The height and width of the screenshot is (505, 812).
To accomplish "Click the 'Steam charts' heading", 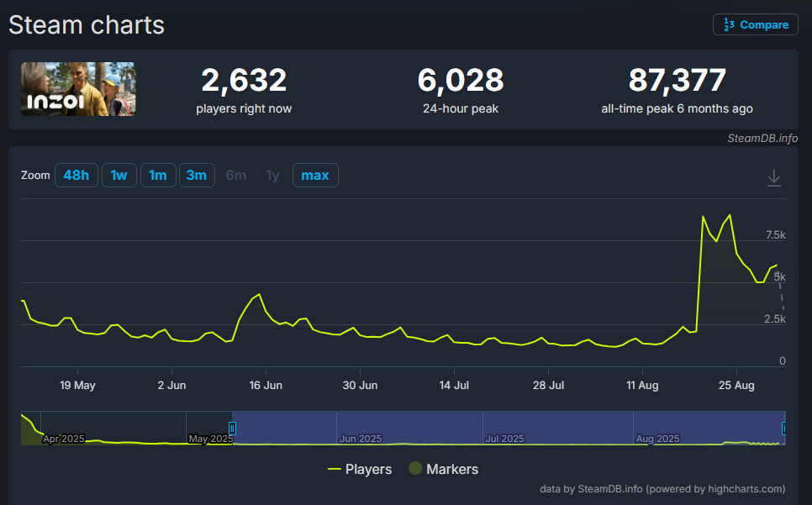I will click(87, 25).
